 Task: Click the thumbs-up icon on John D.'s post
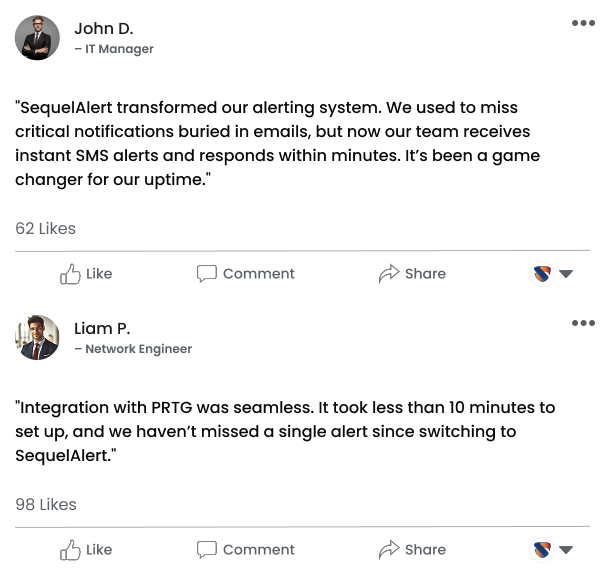70,274
